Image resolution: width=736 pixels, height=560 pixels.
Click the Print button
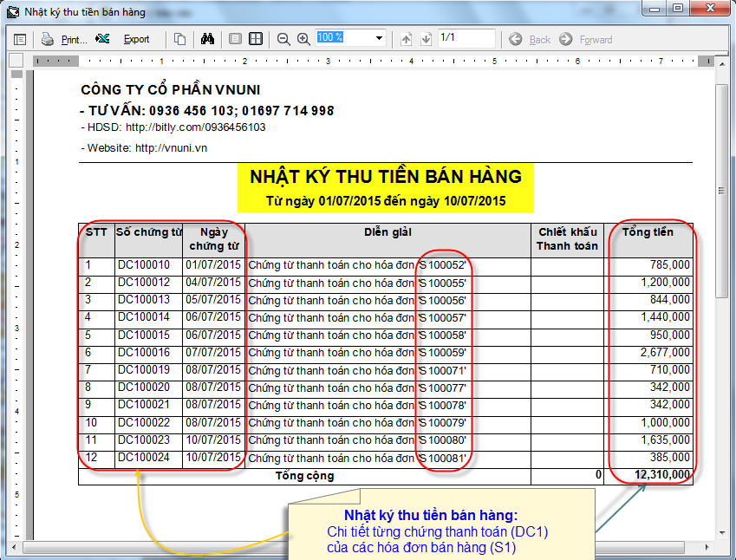(x=65, y=39)
